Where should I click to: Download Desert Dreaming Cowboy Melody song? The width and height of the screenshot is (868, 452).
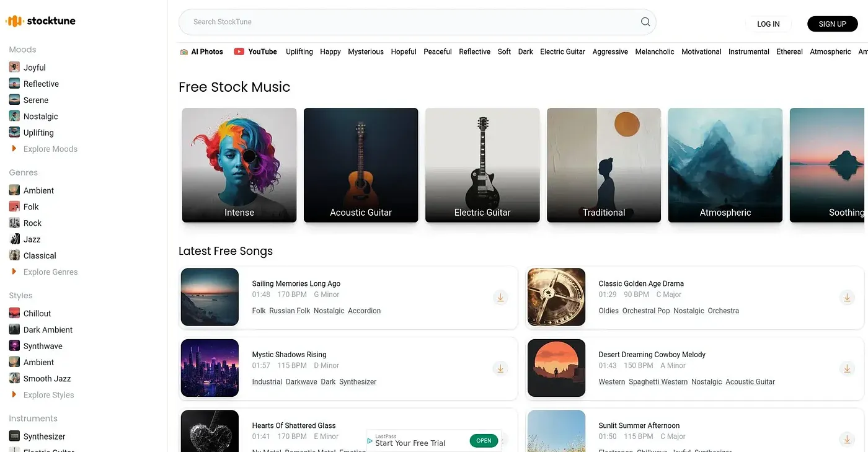tap(847, 369)
